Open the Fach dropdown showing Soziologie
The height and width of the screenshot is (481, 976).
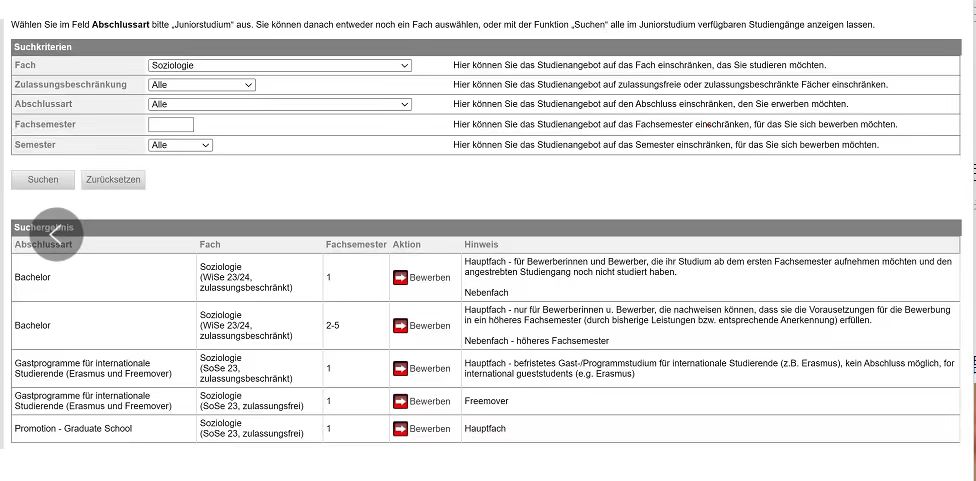click(x=279, y=65)
